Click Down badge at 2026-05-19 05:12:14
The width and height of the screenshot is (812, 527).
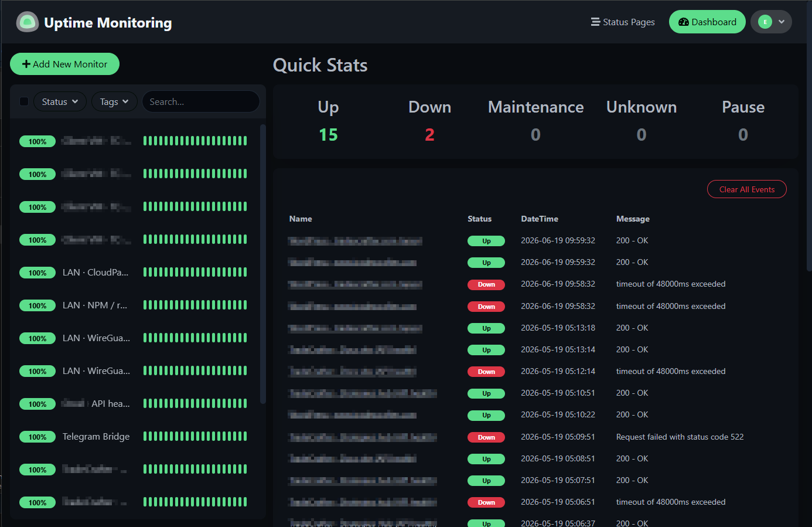pyautogui.click(x=486, y=372)
